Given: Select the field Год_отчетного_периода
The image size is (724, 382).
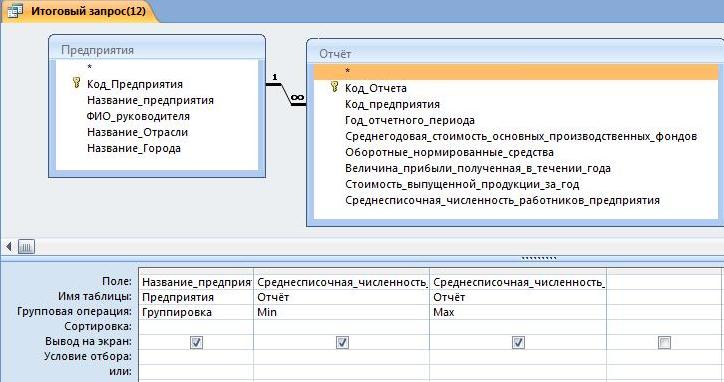Looking at the screenshot, I should click(x=410, y=121).
